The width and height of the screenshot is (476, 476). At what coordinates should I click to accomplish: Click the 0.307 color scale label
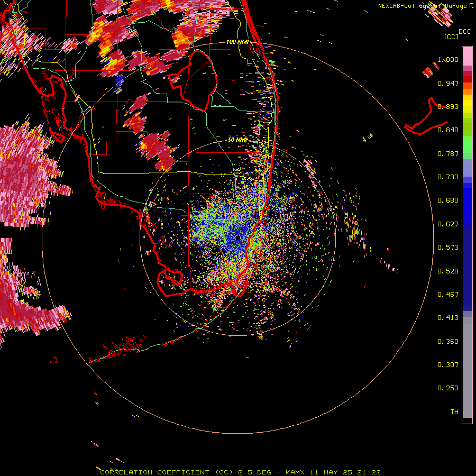pyautogui.click(x=448, y=365)
